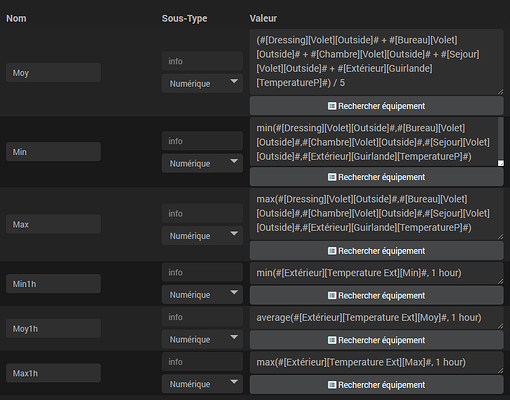Expand the Numérique sub-type selector for Min1h
This screenshot has height=400, width=510.
[202, 295]
